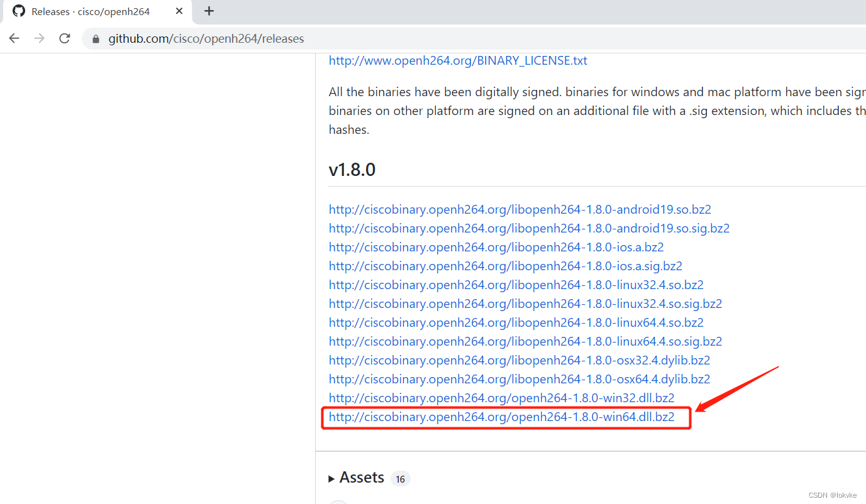Click the GitHub logo favicon on the browser tab
This screenshot has height=504, width=866.
coord(18,11)
